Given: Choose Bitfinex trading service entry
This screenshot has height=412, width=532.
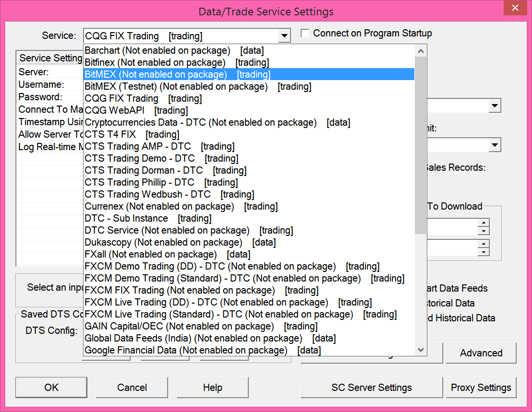Looking at the screenshot, I should (x=249, y=62).
